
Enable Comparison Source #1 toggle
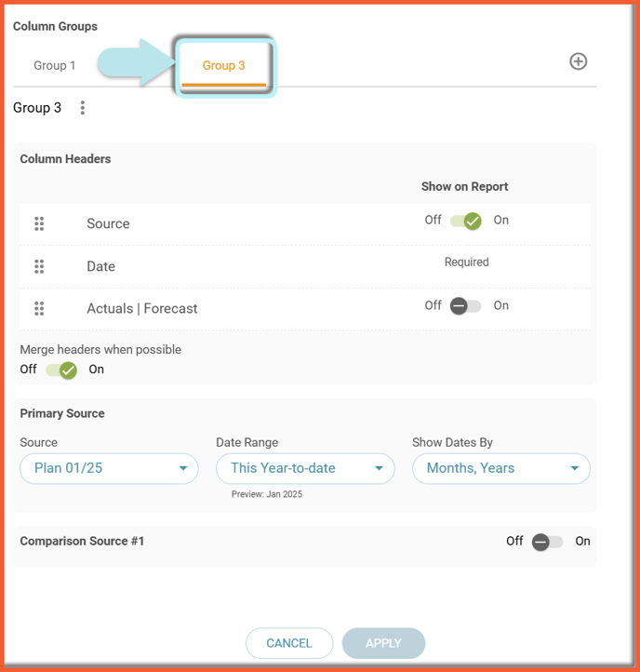point(548,542)
